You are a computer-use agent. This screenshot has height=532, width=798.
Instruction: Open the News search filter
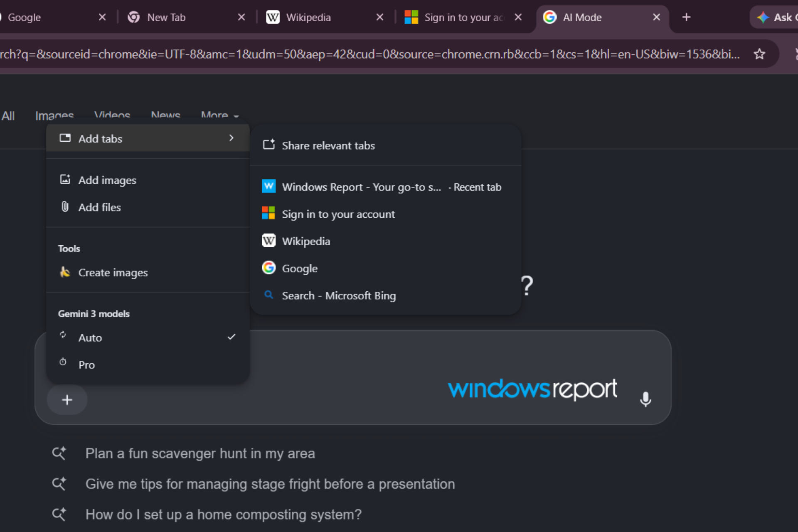(x=165, y=115)
